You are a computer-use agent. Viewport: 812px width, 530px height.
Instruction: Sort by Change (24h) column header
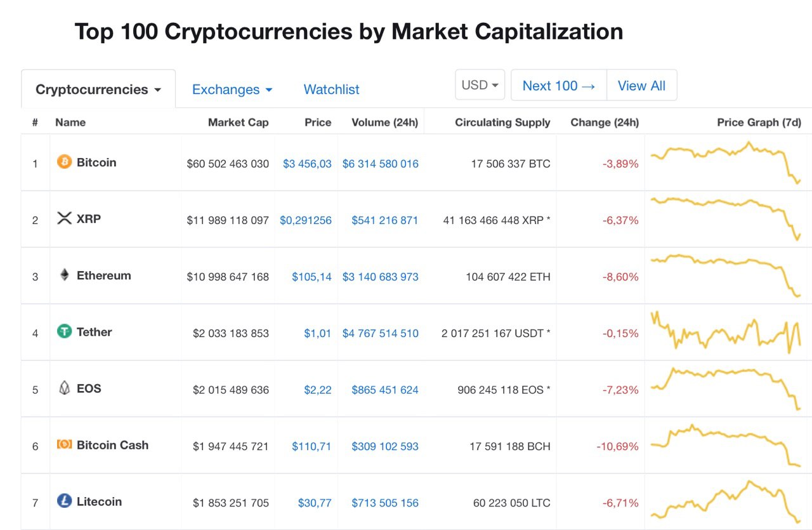tap(605, 123)
